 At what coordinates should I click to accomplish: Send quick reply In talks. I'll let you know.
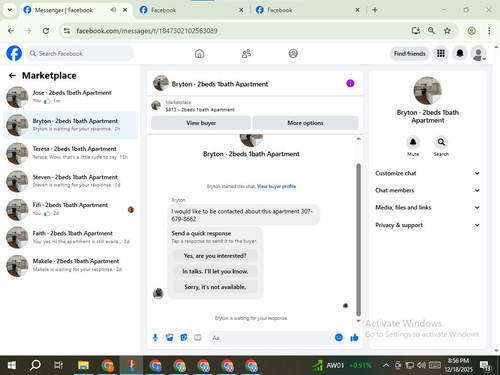[x=215, y=271]
